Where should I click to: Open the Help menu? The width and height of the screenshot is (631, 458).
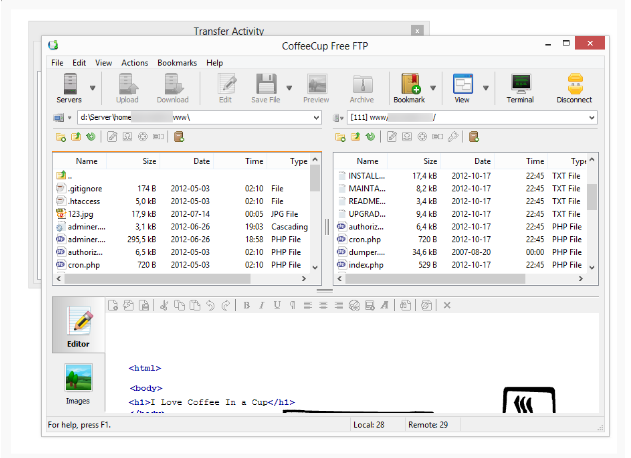(214, 63)
